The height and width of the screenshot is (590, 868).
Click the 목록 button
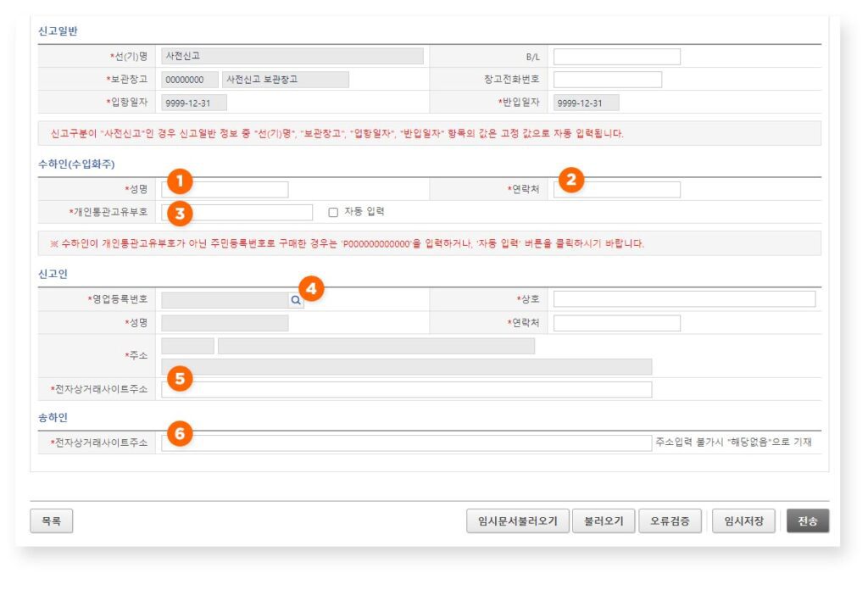coord(51,520)
